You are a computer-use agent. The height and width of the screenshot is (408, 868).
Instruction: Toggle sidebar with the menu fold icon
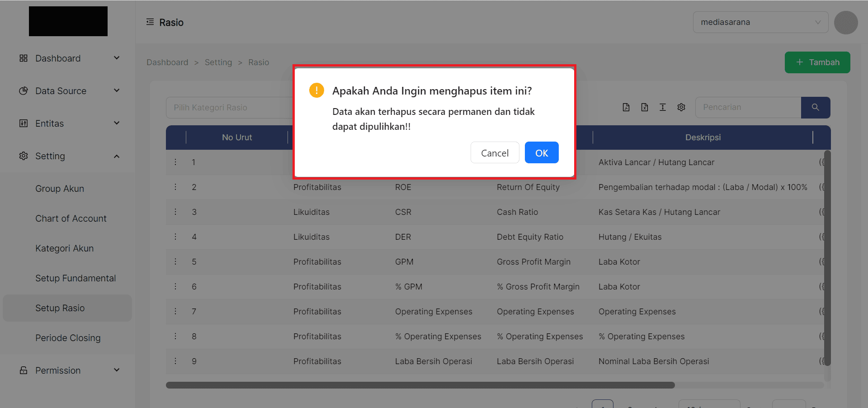(150, 22)
